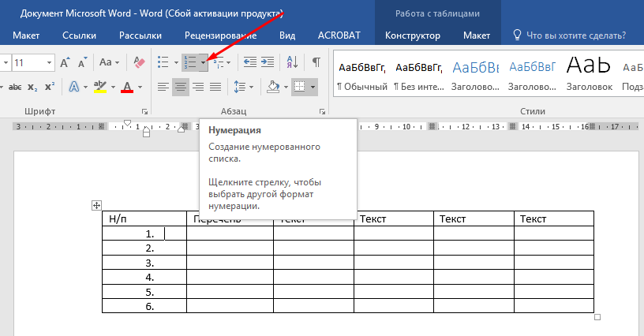Expand the Numbering format dropdown arrow
Viewport: 644px width, 336px height.
click(x=204, y=62)
